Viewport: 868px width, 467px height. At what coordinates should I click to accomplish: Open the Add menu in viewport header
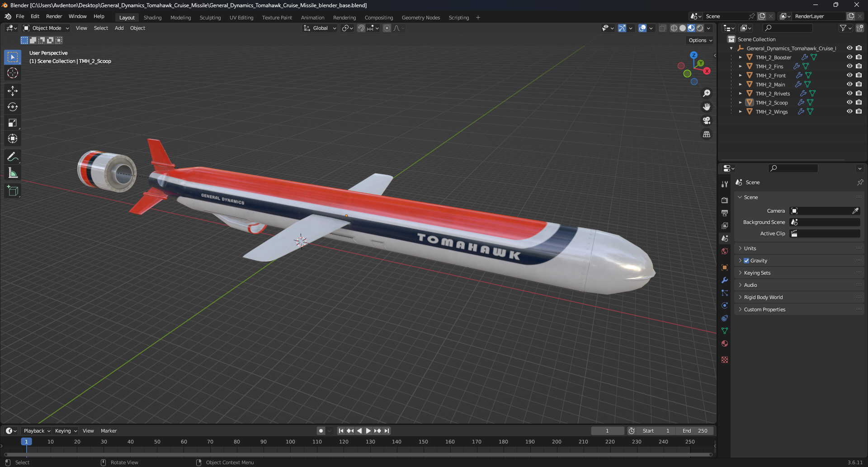pyautogui.click(x=119, y=28)
